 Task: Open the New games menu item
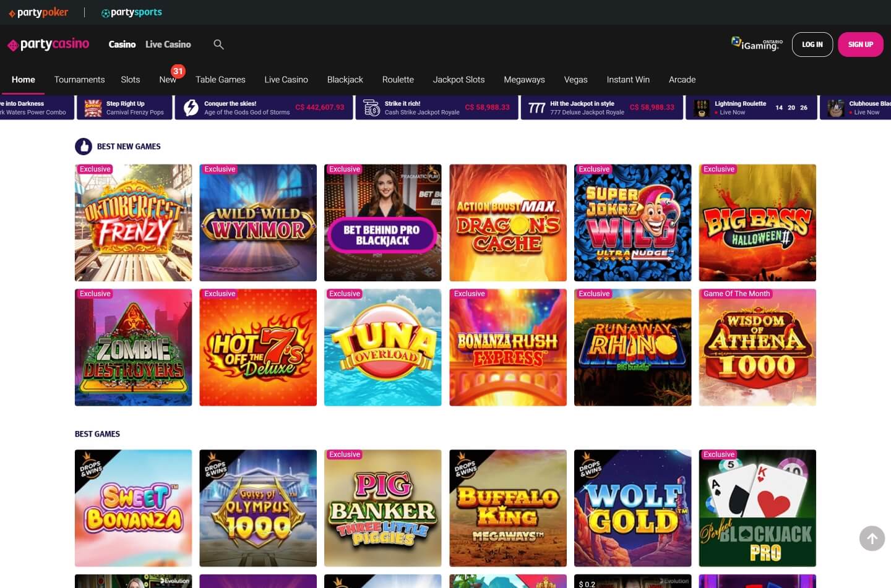tap(168, 80)
